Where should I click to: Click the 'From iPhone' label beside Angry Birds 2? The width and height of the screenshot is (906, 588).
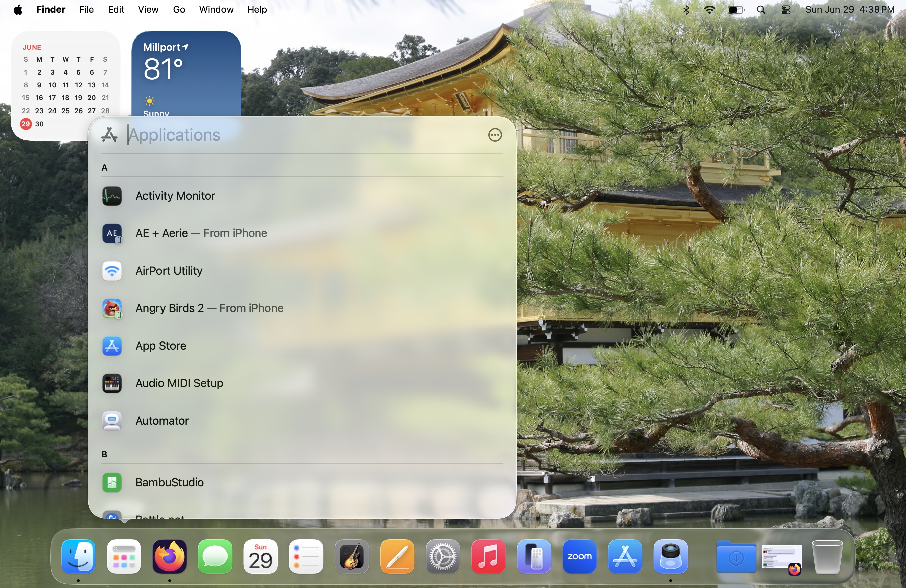[x=252, y=308]
